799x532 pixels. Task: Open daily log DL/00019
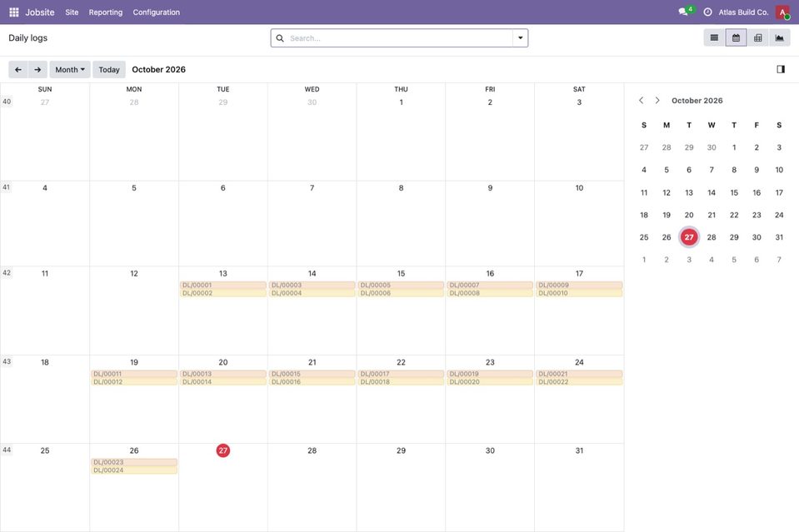pyautogui.click(x=490, y=374)
